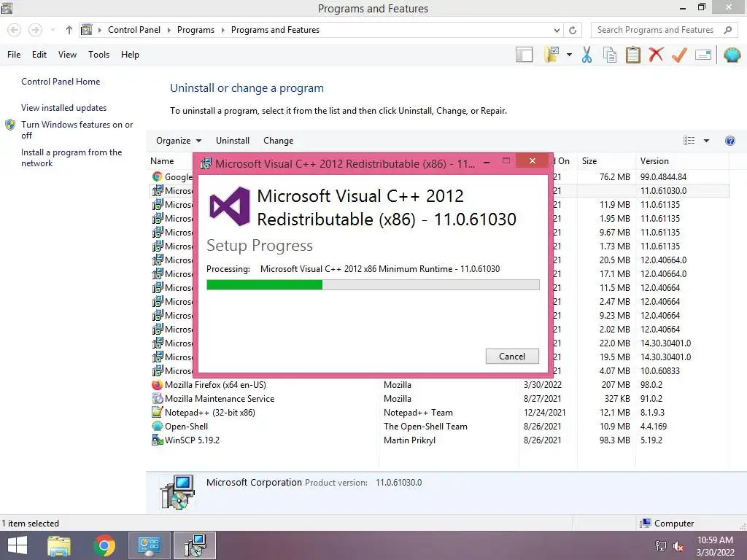Open File Explorer from the taskbar

click(59, 545)
